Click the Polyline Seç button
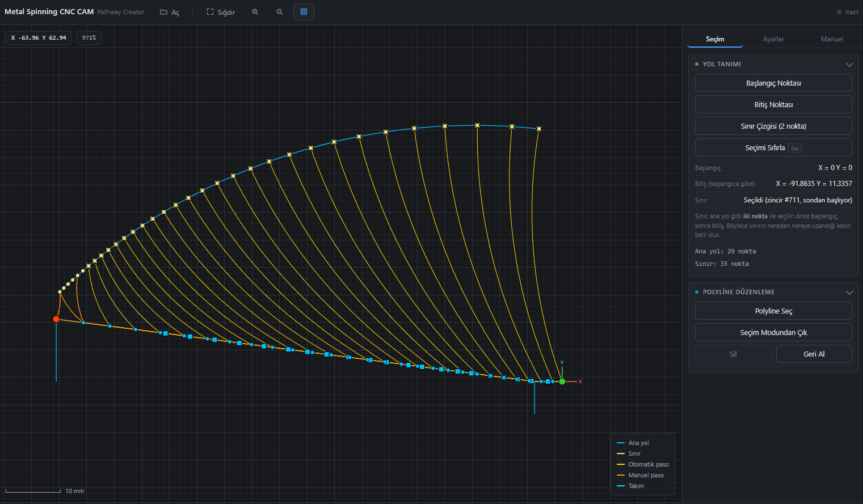This screenshot has width=863, height=504. pos(773,311)
